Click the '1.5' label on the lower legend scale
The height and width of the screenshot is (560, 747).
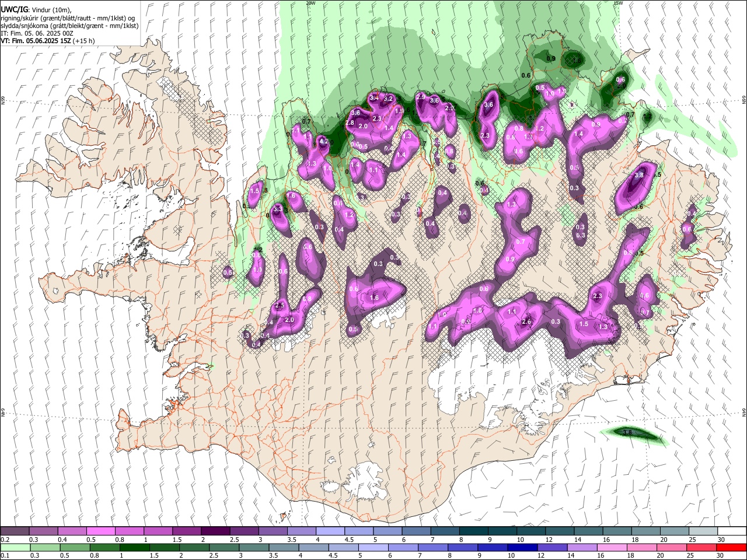point(154,556)
